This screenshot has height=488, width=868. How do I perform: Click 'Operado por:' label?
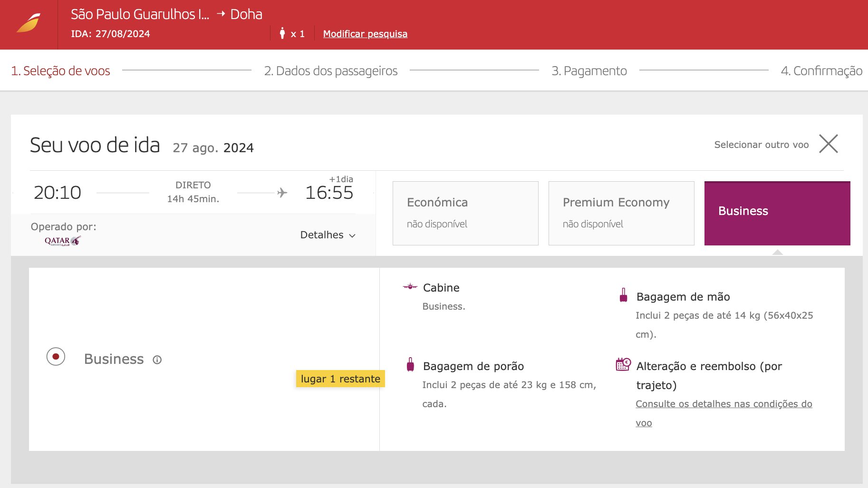click(63, 227)
